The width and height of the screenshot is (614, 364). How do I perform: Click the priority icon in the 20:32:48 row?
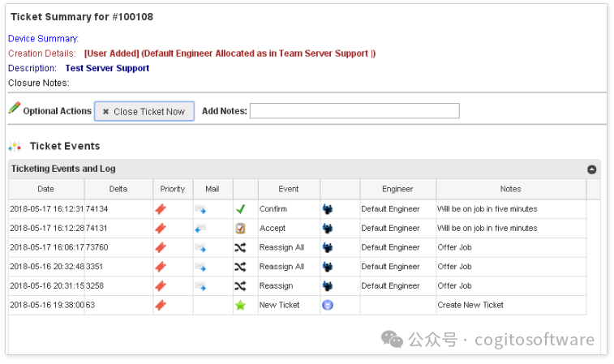click(161, 267)
